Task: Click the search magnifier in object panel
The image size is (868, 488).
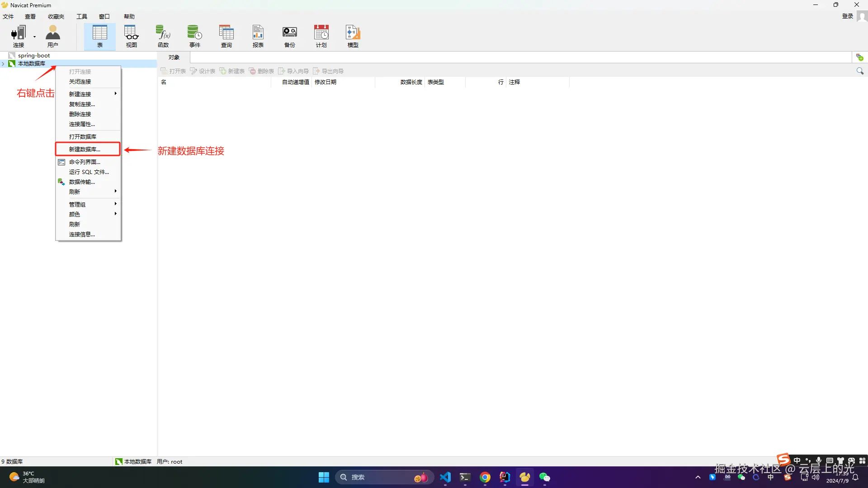Action: [859, 71]
